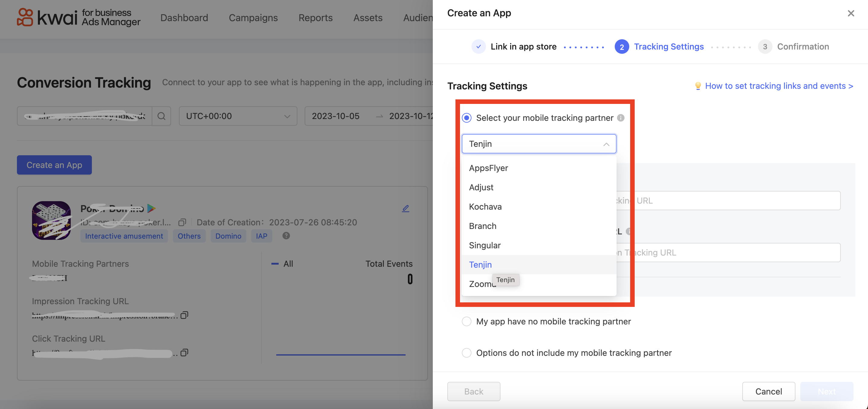Click the IAP tag
This screenshot has height=409, width=868.
point(261,236)
